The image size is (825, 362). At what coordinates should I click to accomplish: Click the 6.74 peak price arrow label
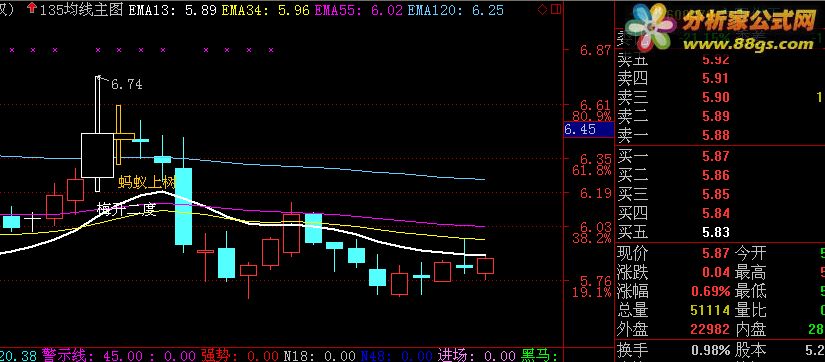121,83
